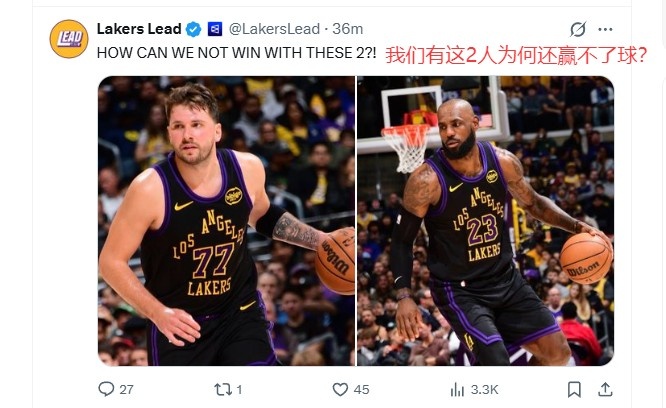
Task: Like the tweet with the heart icon
Action: click(340, 389)
